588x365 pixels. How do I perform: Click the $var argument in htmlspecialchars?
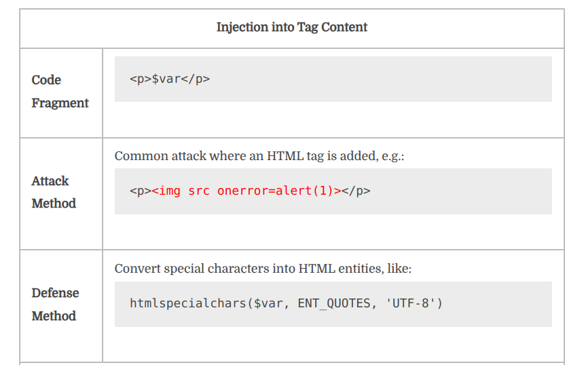pos(268,303)
